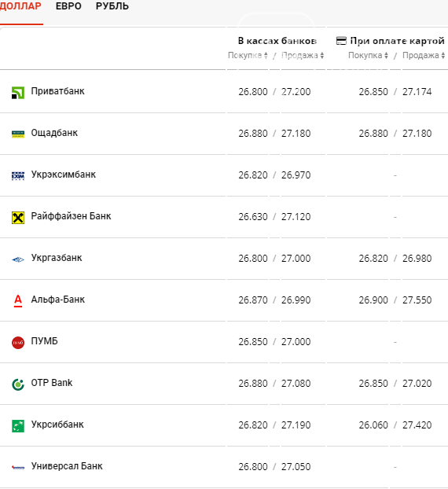Open the Универсал Банк link

coord(67,466)
